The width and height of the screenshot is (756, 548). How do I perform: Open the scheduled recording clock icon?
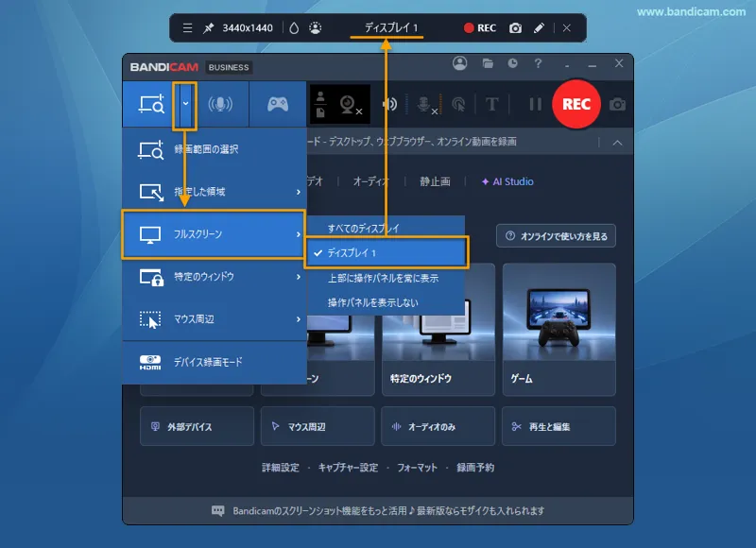click(512, 63)
